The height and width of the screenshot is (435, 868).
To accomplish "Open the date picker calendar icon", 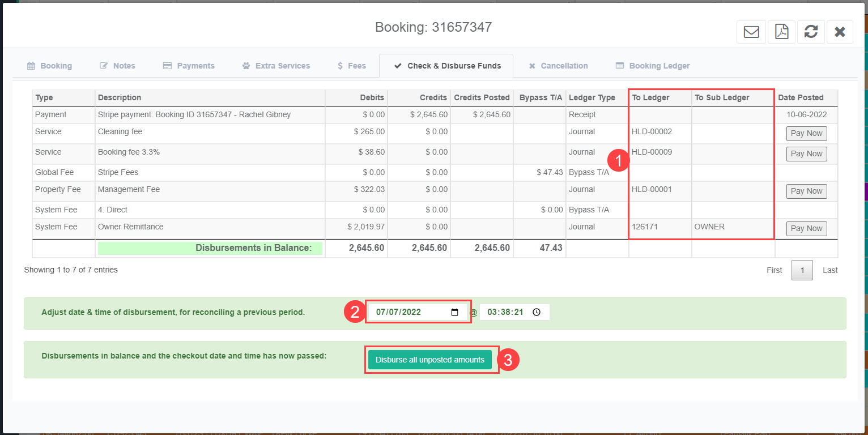I will pos(454,312).
